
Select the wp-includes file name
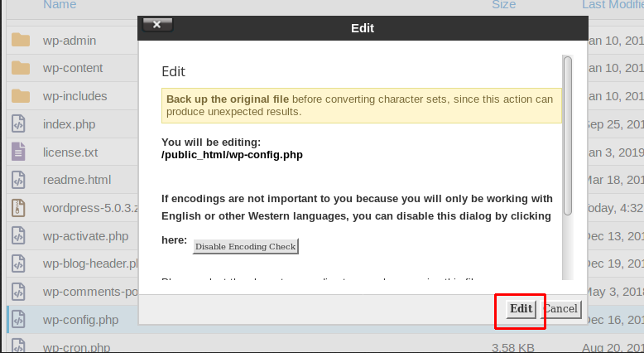pos(74,96)
